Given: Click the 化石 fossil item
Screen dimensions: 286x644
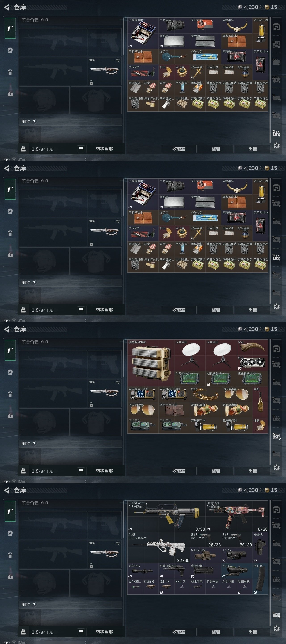Looking at the screenshot, I should tap(252, 347).
